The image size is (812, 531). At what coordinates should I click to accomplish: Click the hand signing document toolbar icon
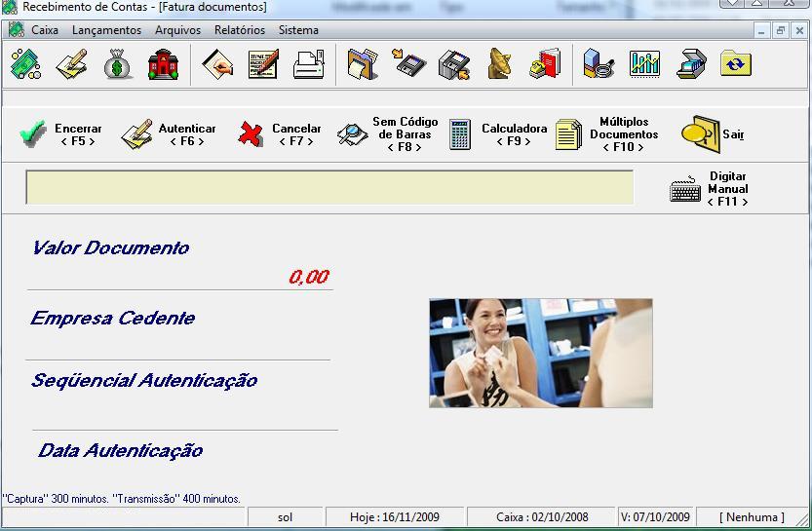(x=217, y=64)
